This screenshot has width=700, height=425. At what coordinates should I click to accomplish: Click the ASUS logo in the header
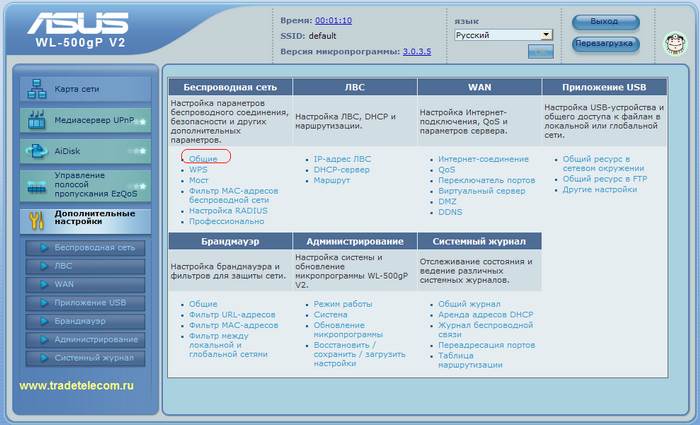pos(82,23)
